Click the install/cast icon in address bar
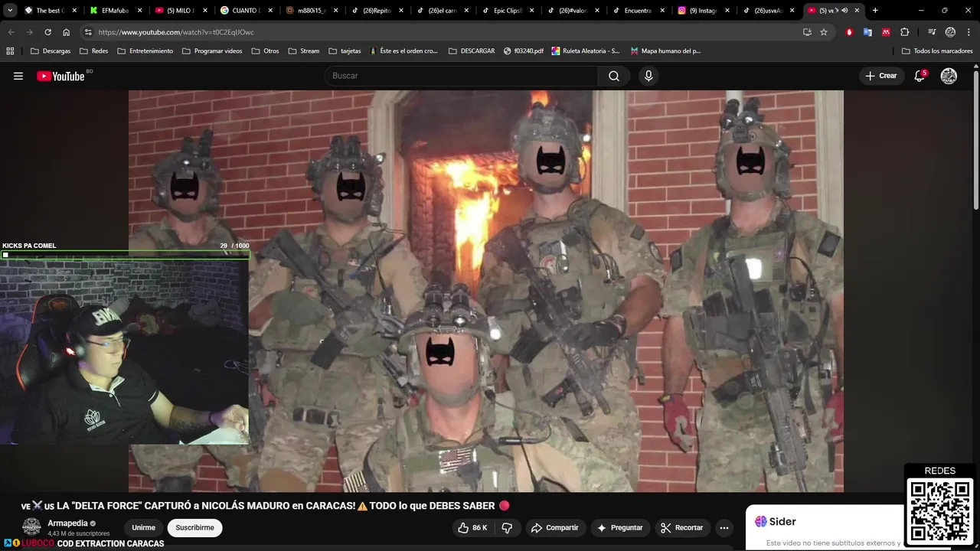 pyautogui.click(x=807, y=32)
